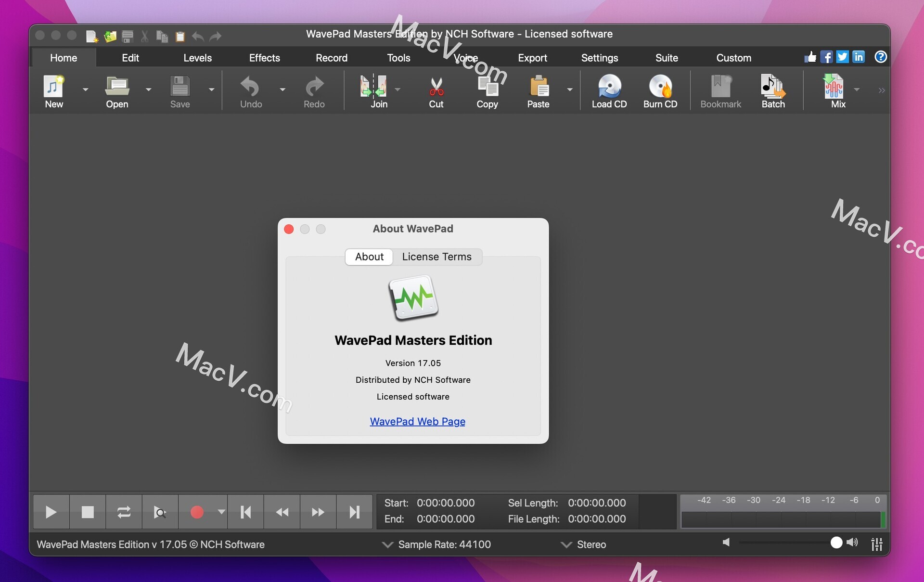The width and height of the screenshot is (924, 582).
Task: Switch to the Effects ribbon tab
Action: pos(264,58)
